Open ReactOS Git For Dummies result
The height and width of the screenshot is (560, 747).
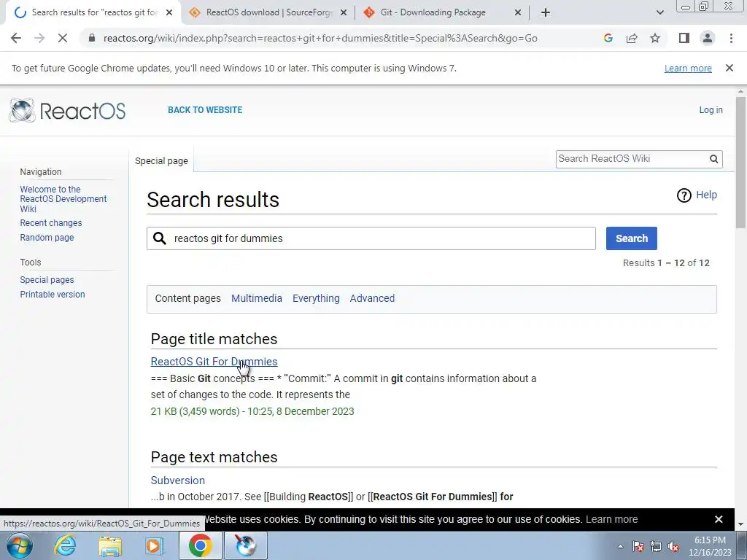[x=214, y=362]
